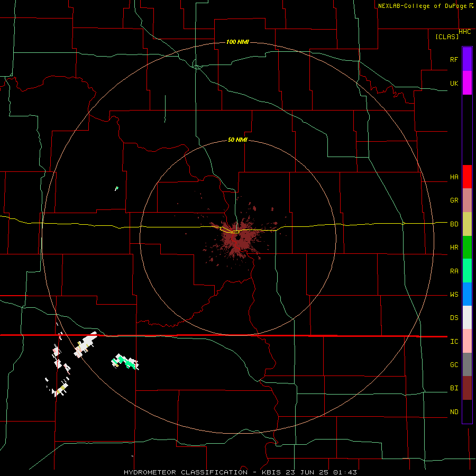This screenshot has height=476, width=476.
Task: Click the HHC product code text
Action: tap(465, 32)
